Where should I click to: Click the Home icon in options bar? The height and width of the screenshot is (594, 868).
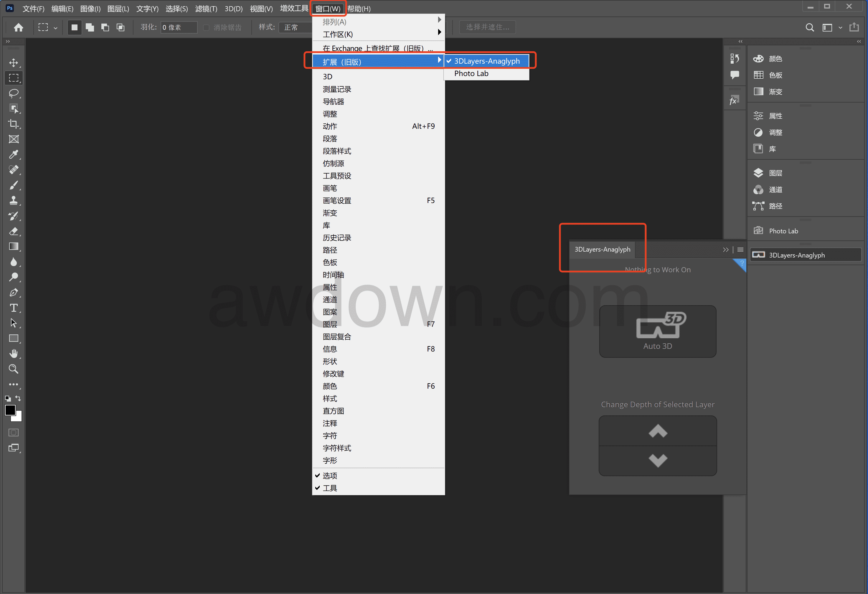(x=18, y=27)
